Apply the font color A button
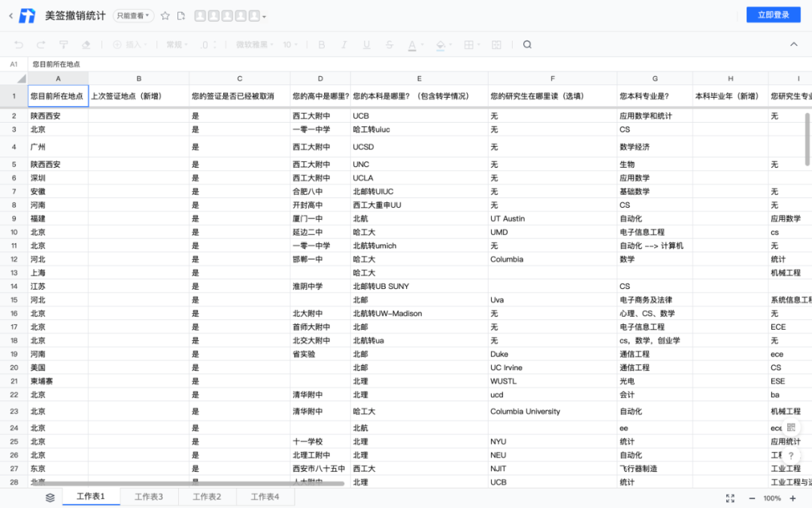 [412, 45]
